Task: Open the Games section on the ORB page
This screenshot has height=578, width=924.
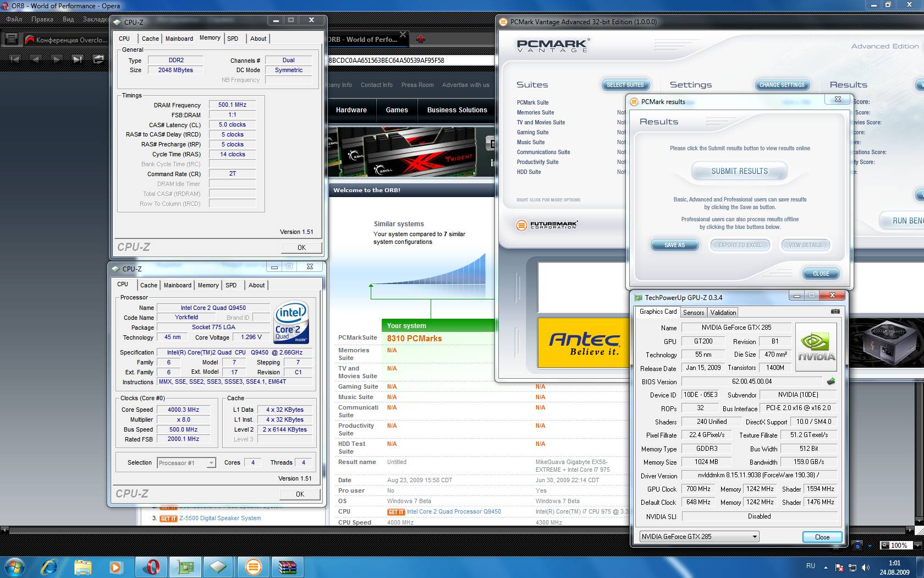Action: coord(397,110)
